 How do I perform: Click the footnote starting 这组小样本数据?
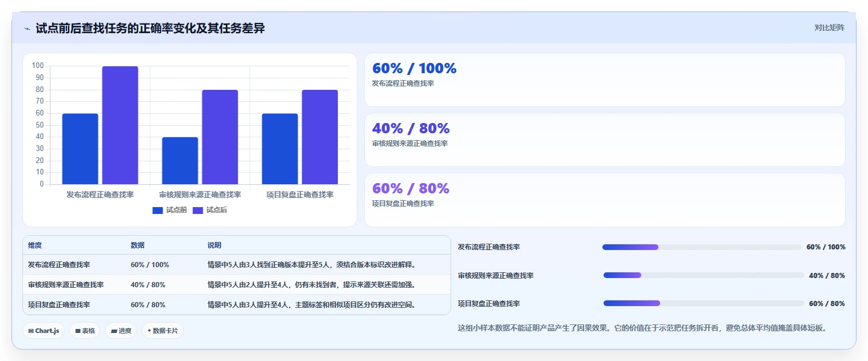642,328
